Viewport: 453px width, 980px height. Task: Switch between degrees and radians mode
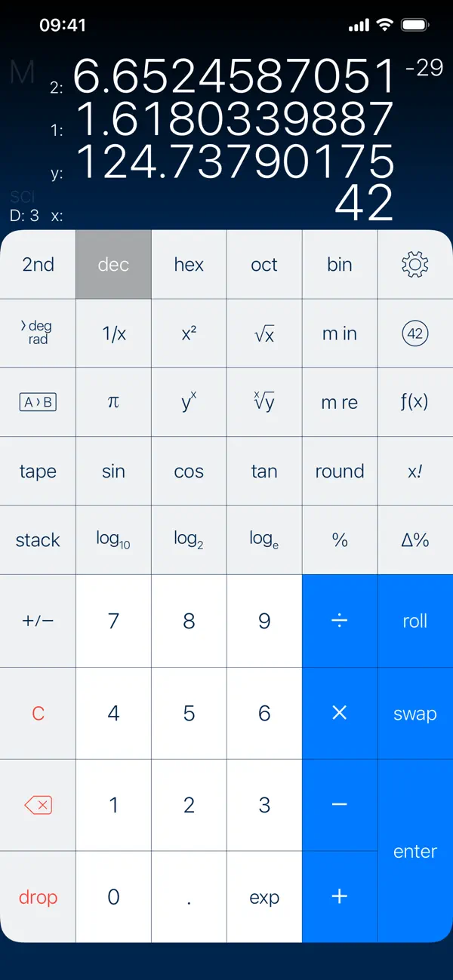tap(38, 333)
